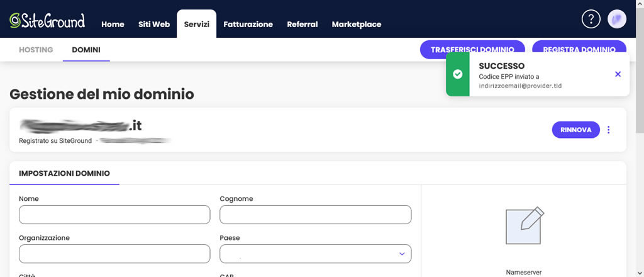Click the RINNOVA button

[576, 130]
